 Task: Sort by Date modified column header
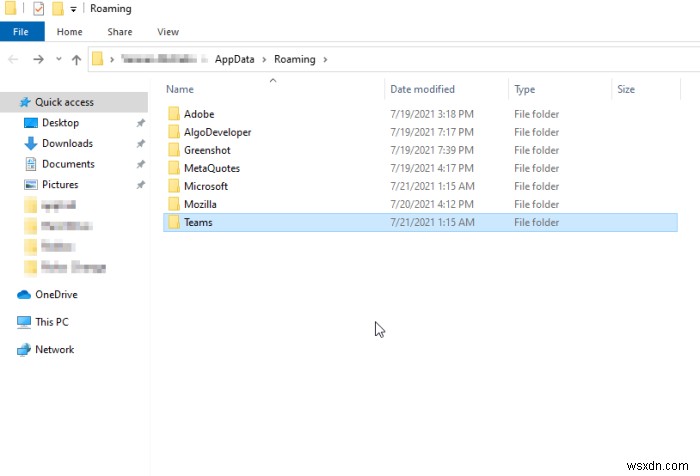[x=422, y=89]
